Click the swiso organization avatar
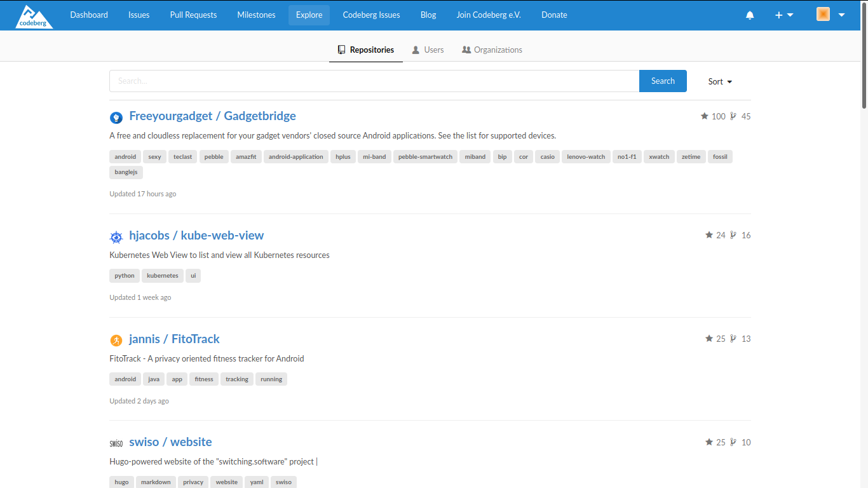868x488 pixels. click(x=116, y=443)
